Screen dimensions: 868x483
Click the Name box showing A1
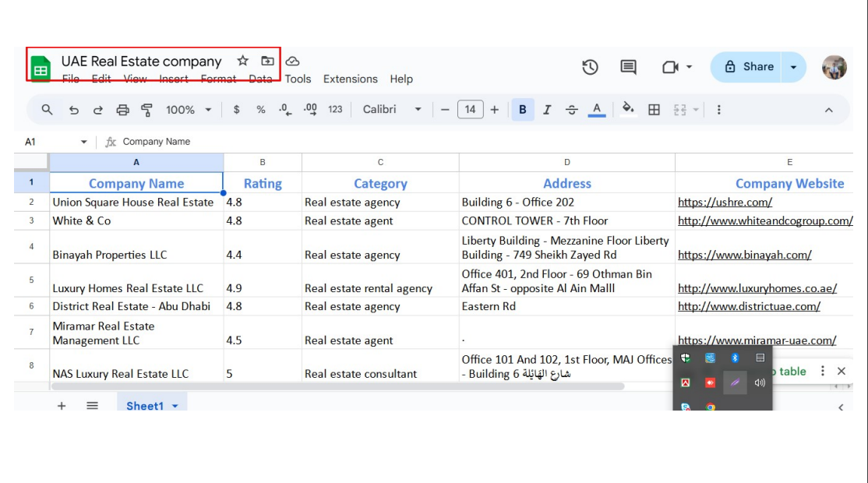pos(50,142)
